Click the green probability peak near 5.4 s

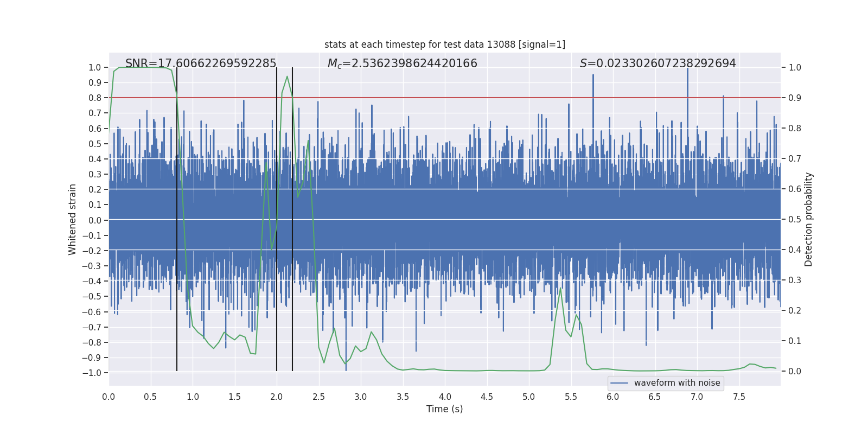[560, 288]
